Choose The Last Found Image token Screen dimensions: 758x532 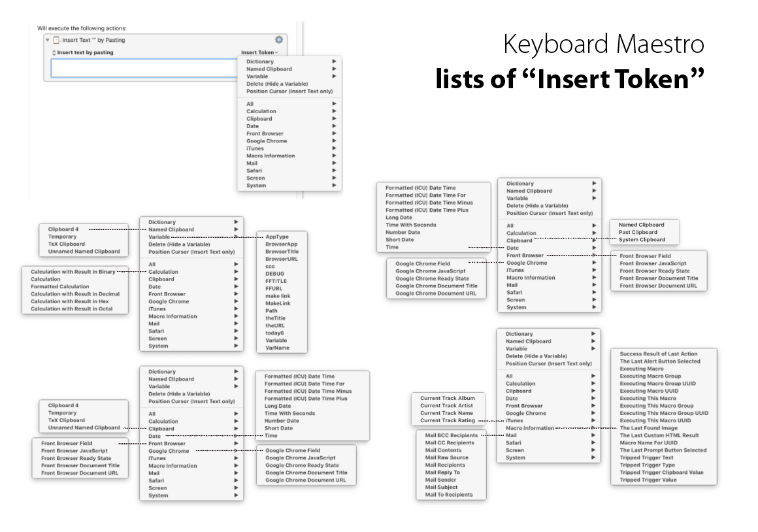[648, 427]
